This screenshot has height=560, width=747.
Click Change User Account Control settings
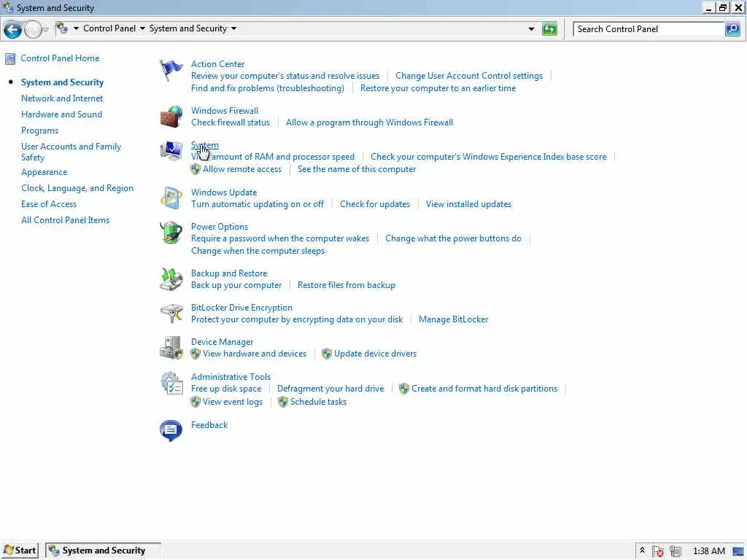(469, 76)
